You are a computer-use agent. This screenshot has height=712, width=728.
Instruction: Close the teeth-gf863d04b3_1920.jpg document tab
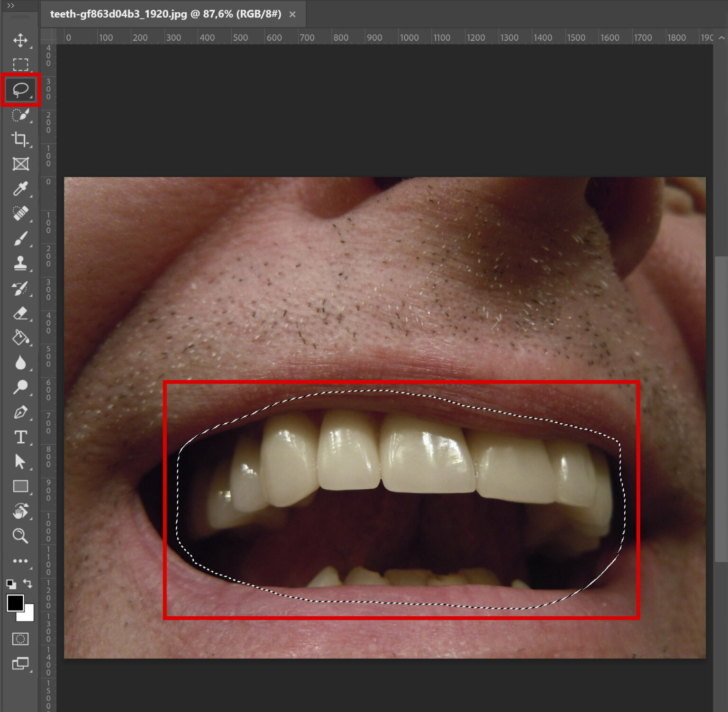click(x=292, y=14)
